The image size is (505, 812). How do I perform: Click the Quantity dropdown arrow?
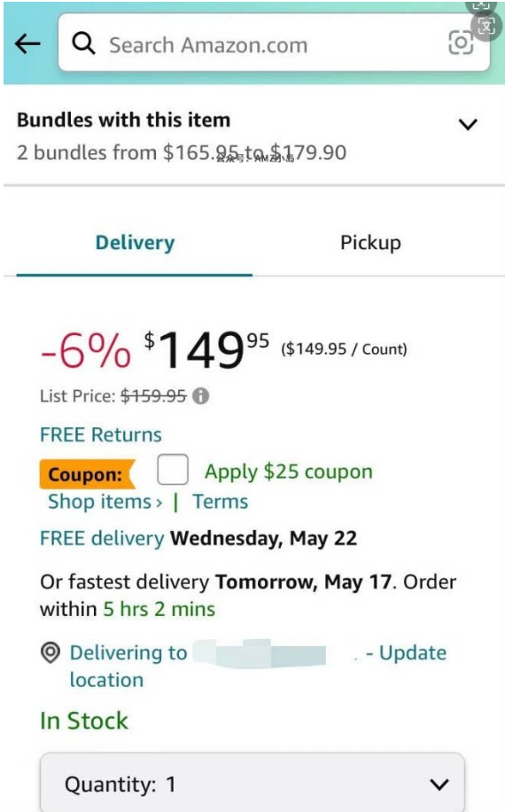439,785
